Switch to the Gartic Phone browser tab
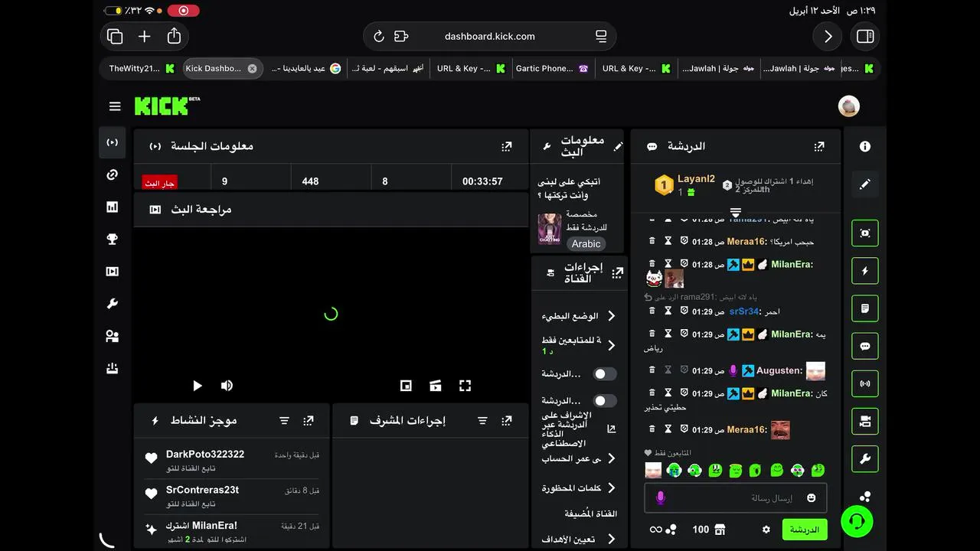 [x=552, y=68]
